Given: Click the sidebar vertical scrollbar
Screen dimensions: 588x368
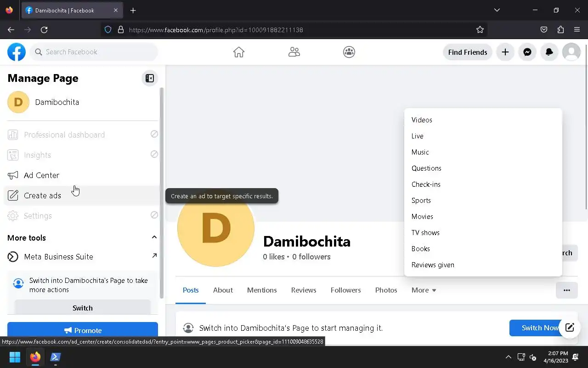Looking at the screenshot, I should click(161, 193).
